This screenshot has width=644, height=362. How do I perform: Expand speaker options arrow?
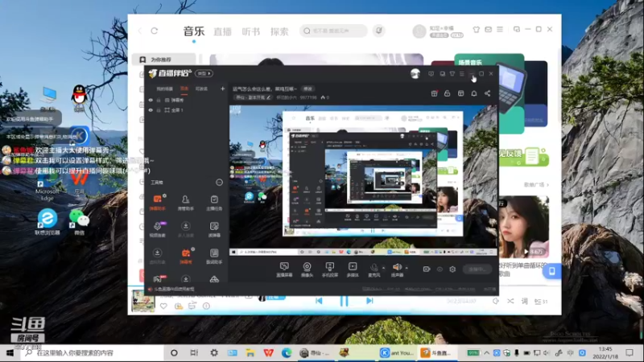[407, 268]
